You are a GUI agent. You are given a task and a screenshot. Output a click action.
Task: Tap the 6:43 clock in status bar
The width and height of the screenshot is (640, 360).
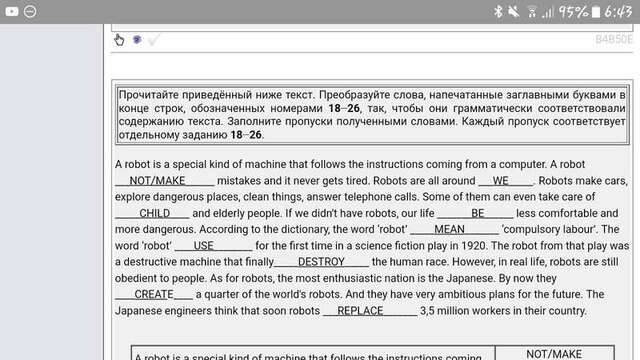(618, 12)
